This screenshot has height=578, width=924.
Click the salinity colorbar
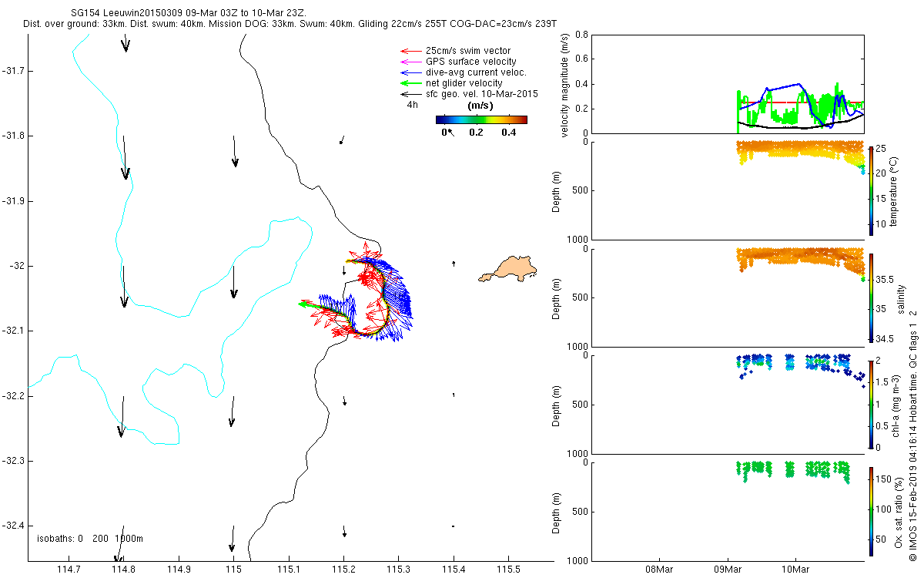[x=871, y=297]
